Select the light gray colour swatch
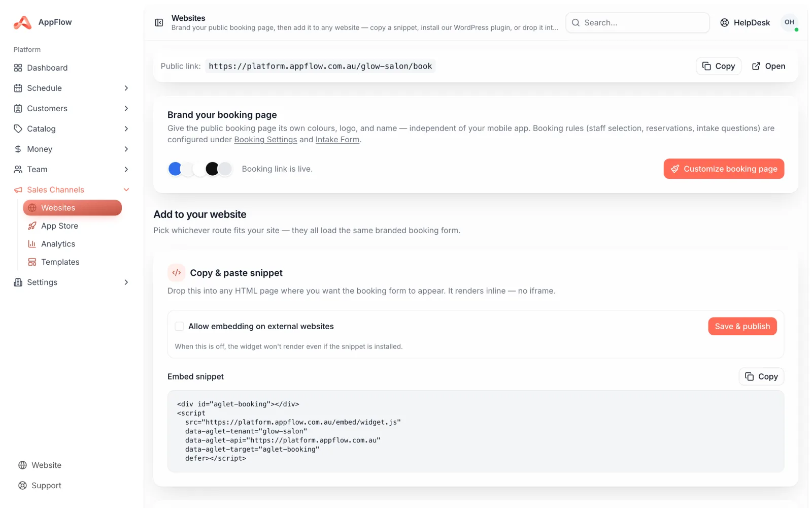Viewport: 812px width, 508px height. (x=225, y=169)
